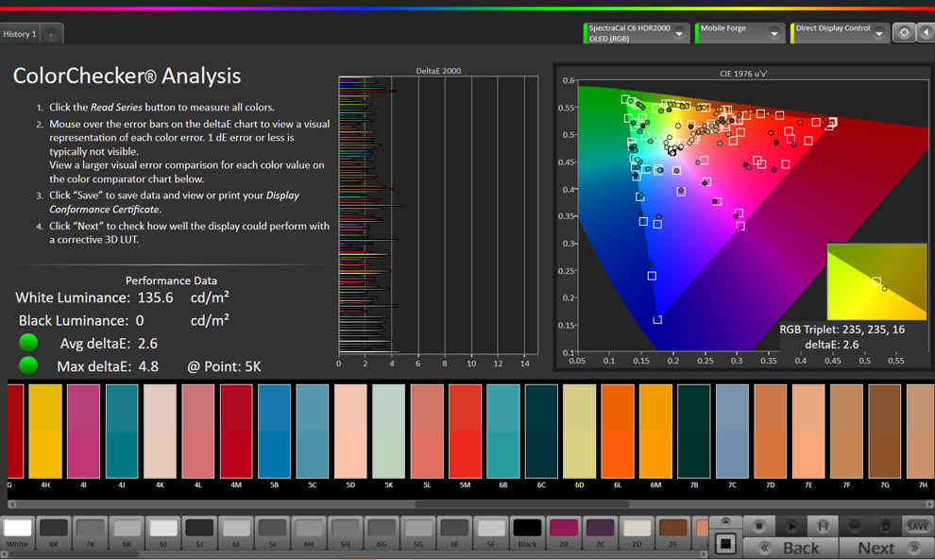Add a new history tab with plus icon
The image size is (935, 560).
coord(51,35)
